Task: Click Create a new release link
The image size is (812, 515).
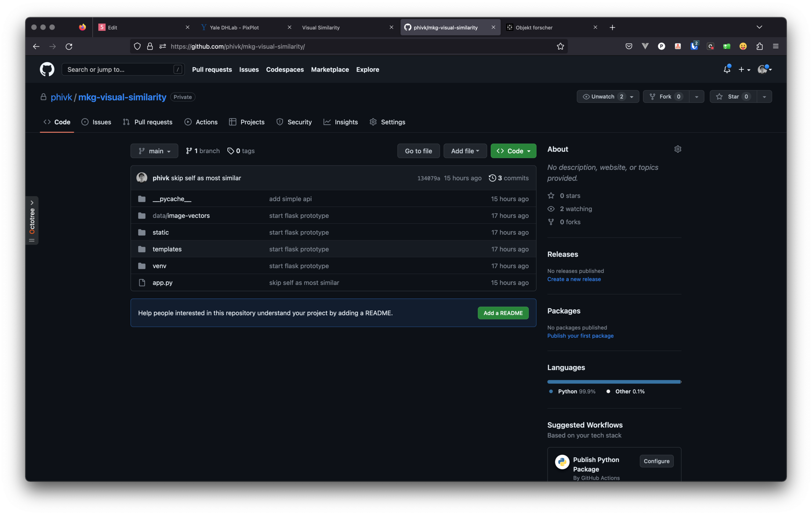Action: point(574,279)
